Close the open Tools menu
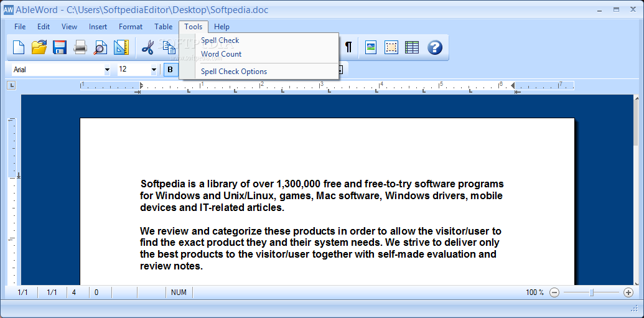 pos(194,27)
